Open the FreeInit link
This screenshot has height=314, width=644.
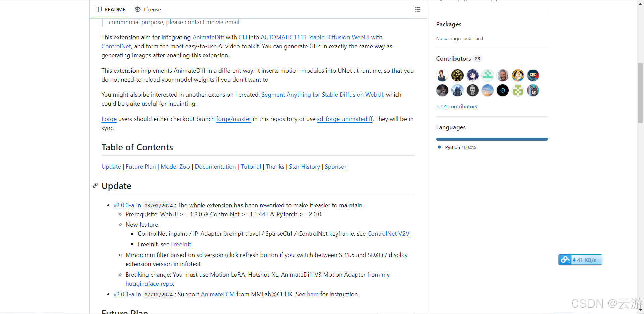pyautogui.click(x=181, y=244)
